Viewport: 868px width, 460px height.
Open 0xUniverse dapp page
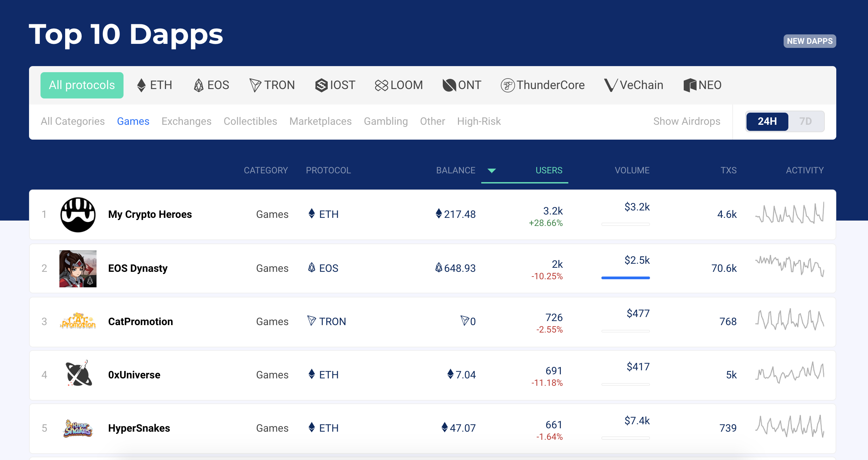click(x=134, y=375)
